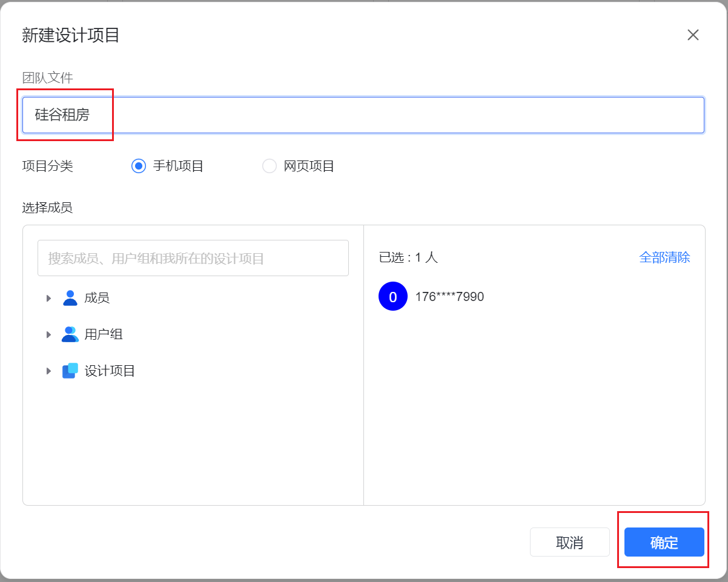Click 全部清除 to clear selected members

click(664, 257)
